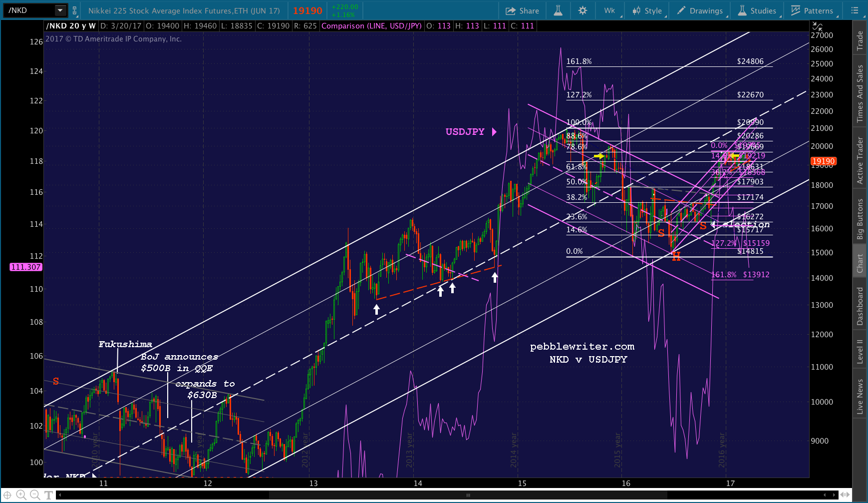Viewport: 868px width, 503px height.
Task: Click the 'USDJPY' magenta chart label
Action: point(465,131)
